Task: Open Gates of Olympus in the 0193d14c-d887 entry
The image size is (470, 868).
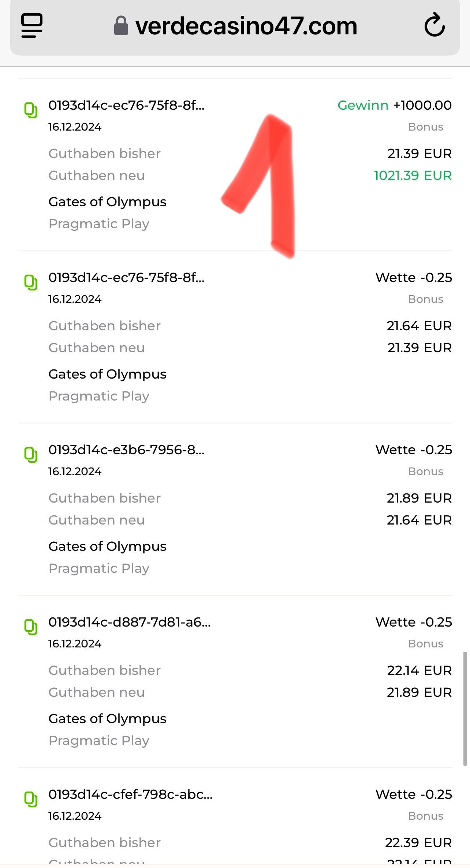Action: [107, 719]
